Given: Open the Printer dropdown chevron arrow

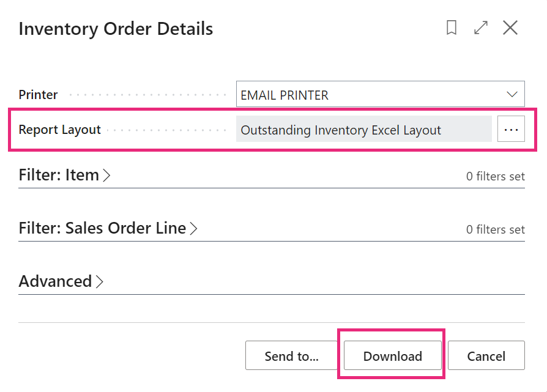Looking at the screenshot, I should (512, 95).
